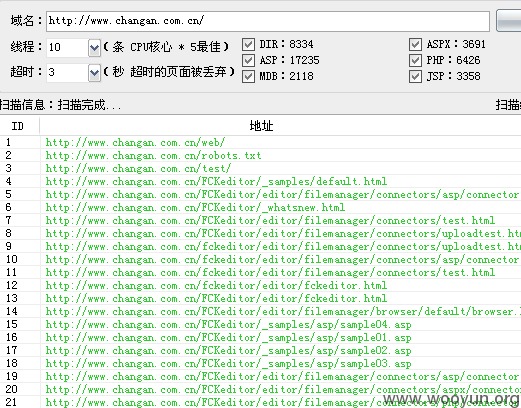The width and height of the screenshot is (521, 408).
Task: Toggle the ASP: 17235 checkbox
Action: [248, 60]
